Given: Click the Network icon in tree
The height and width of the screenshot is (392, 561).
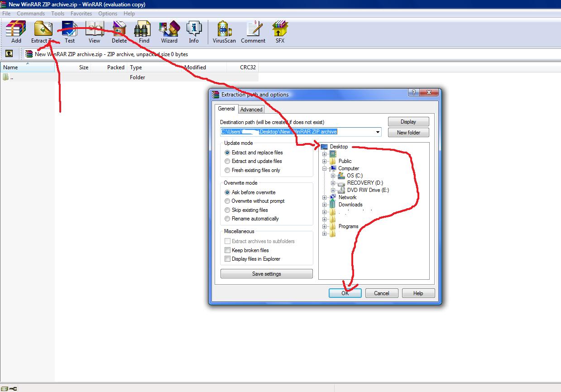Looking at the screenshot, I should coord(333,197).
